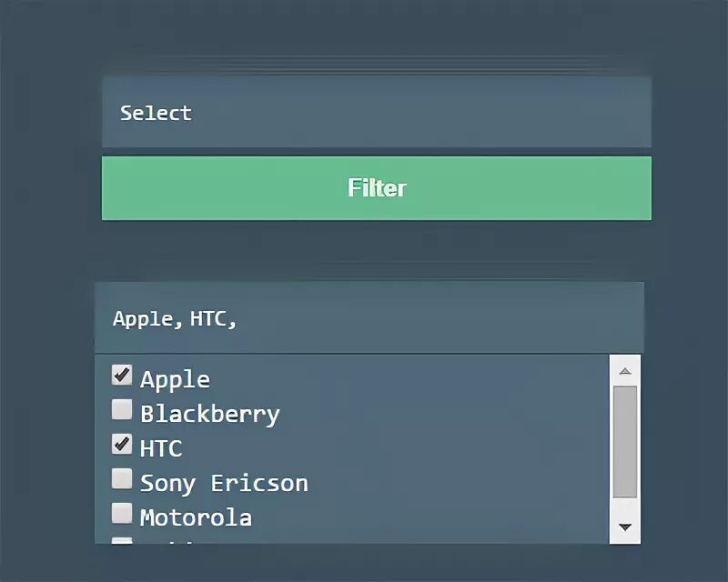728x582 pixels.
Task: Click the scrollbar up arrow icon
Action: pos(624,371)
